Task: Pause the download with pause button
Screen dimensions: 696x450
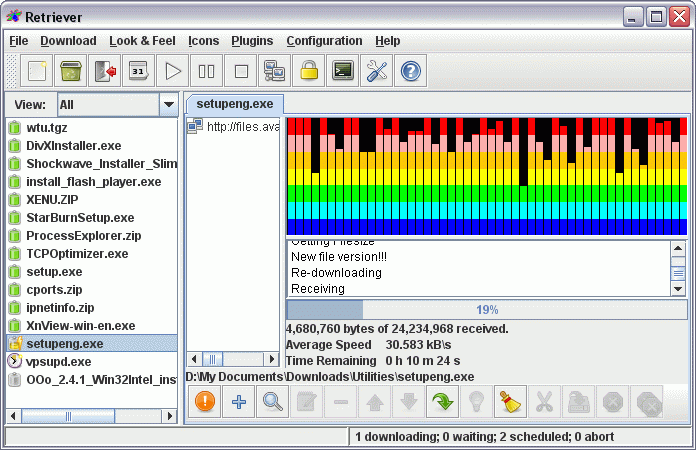Action: (x=207, y=71)
